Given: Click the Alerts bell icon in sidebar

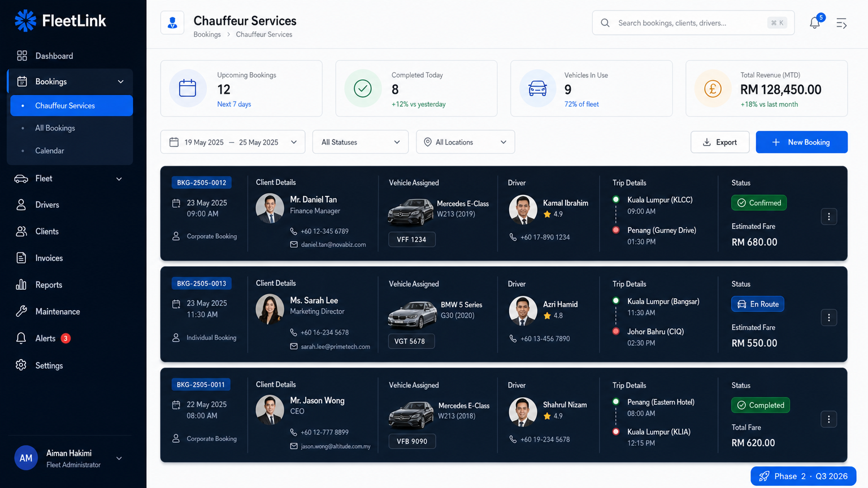Looking at the screenshot, I should point(21,338).
